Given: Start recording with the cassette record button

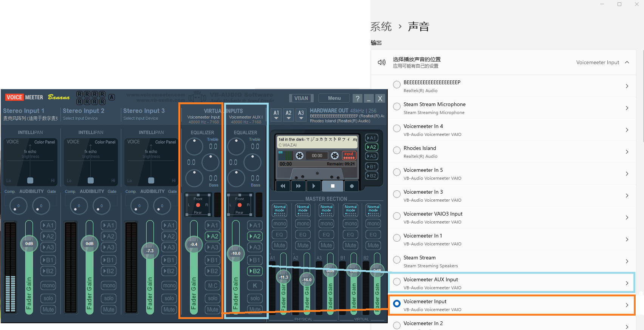Looking at the screenshot, I should [352, 186].
